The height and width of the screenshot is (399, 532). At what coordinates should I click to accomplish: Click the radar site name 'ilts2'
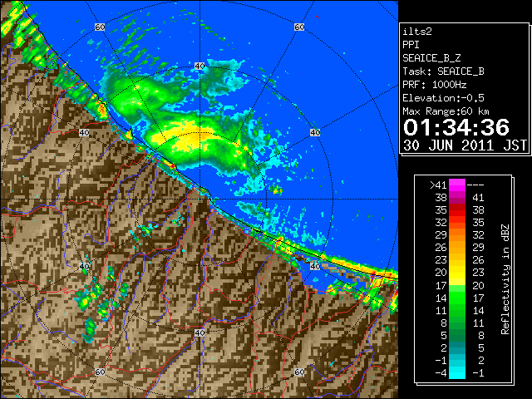tap(417, 32)
